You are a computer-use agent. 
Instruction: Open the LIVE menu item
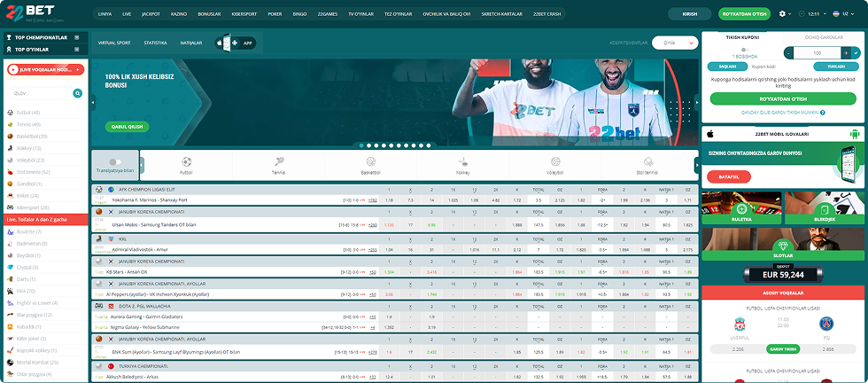click(x=126, y=14)
